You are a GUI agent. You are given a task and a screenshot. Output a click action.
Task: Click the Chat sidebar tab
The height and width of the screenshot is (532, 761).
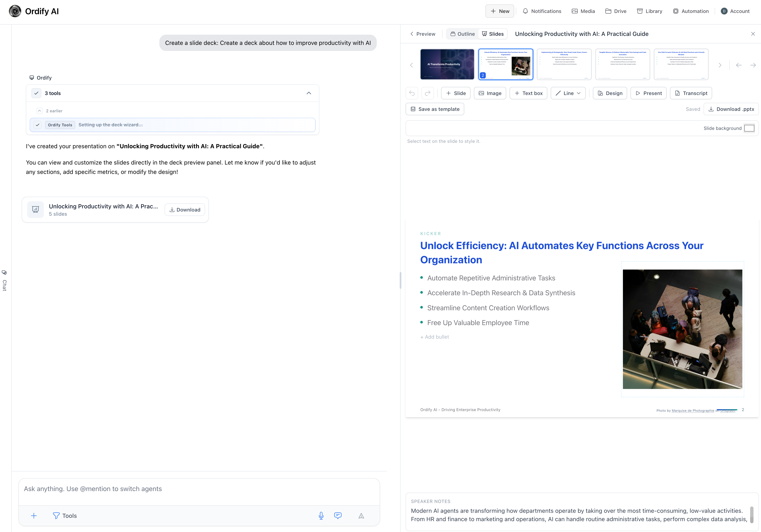(x=4, y=281)
